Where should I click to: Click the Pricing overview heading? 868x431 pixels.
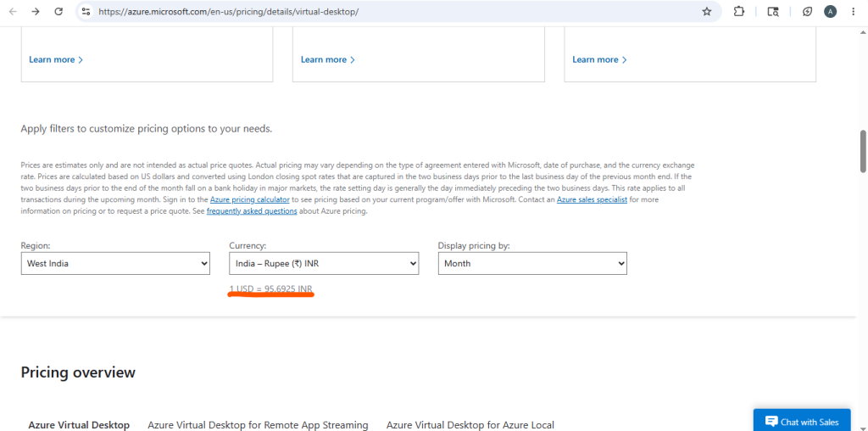click(78, 372)
